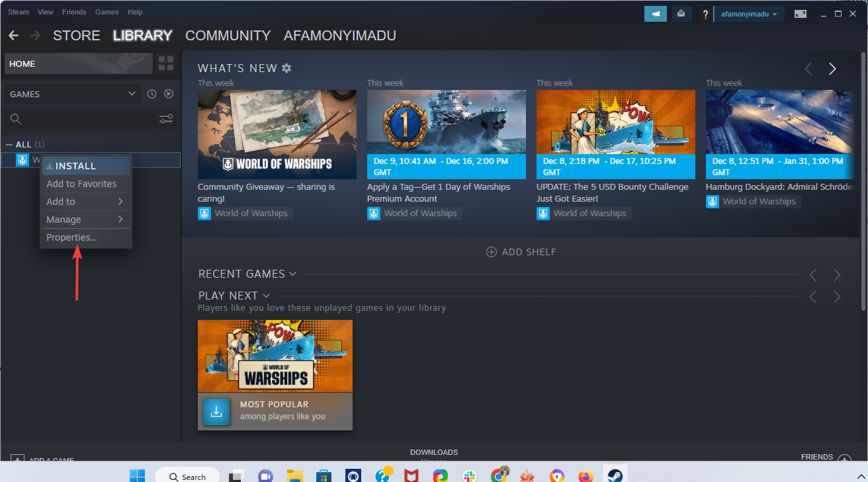Open Windows Start menu
This screenshot has height=482, width=868.
(x=137, y=476)
